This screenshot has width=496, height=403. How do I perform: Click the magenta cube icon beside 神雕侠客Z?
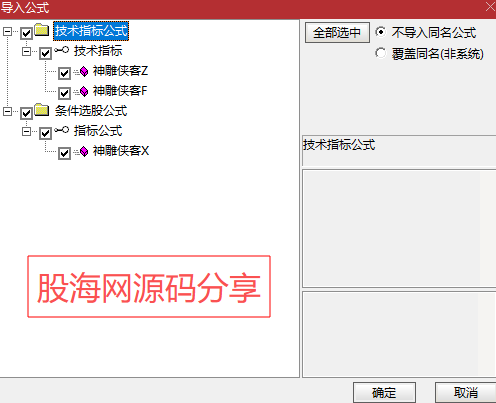pos(84,71)
